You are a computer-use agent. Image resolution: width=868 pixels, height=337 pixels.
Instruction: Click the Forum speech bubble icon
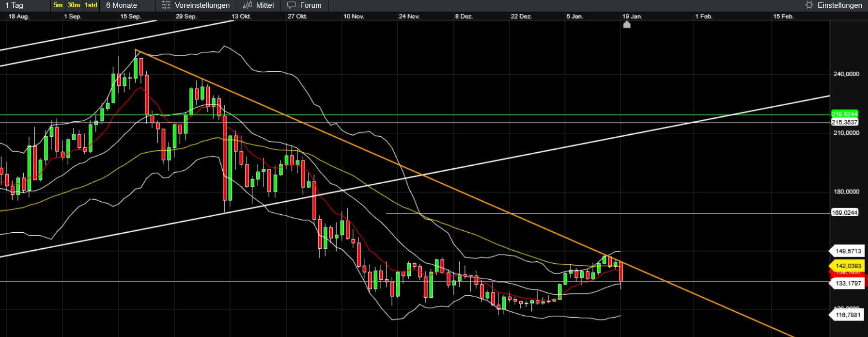[x=291, y=5]
